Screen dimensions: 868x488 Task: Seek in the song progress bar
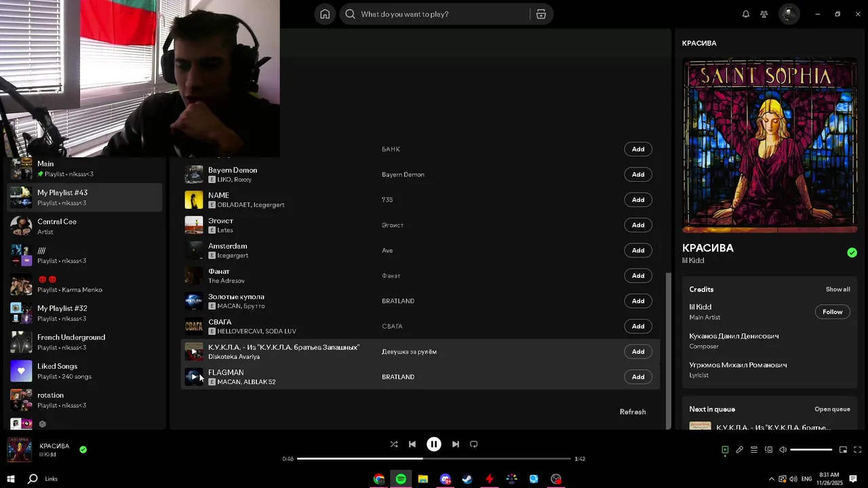(434, 459)
